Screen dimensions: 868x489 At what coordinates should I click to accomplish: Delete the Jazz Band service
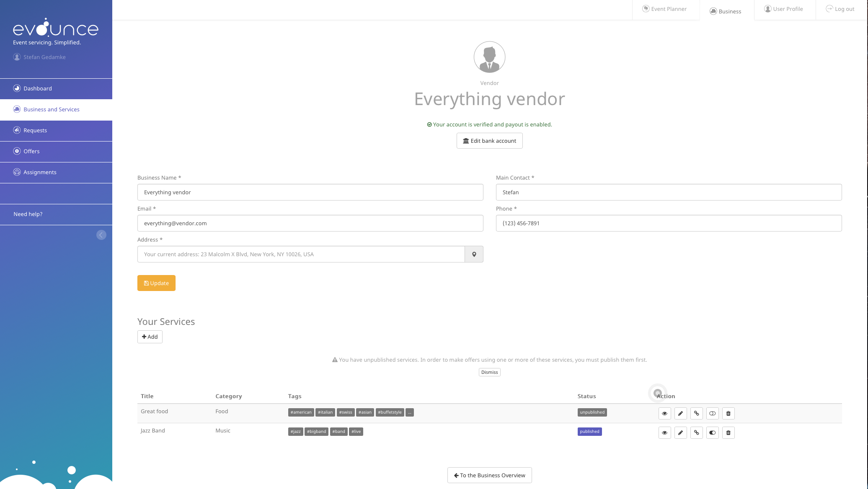point(728,432)
